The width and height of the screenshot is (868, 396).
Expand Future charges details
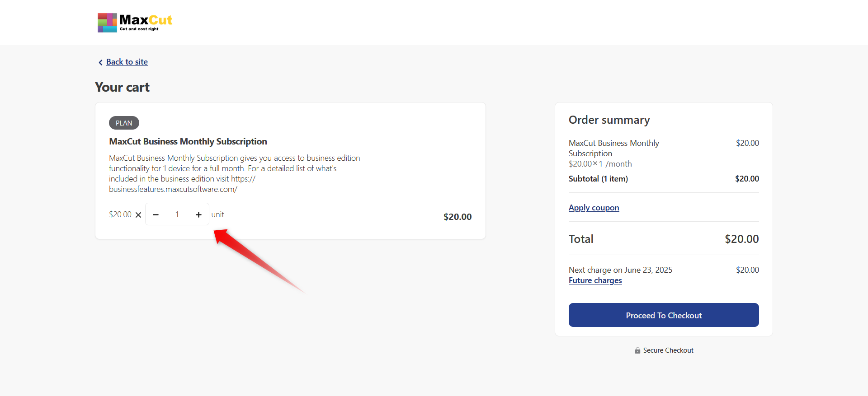(x=595, y=280)
